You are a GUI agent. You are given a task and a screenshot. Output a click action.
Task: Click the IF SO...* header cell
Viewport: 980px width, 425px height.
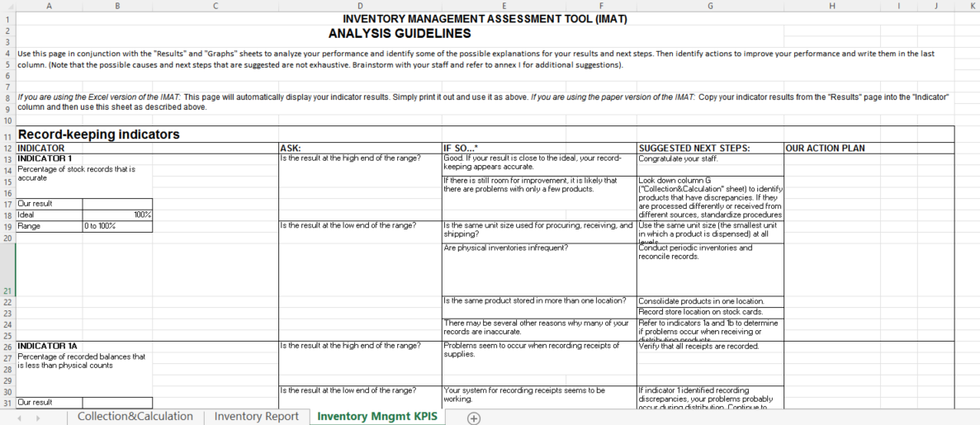tap(539, 148)
